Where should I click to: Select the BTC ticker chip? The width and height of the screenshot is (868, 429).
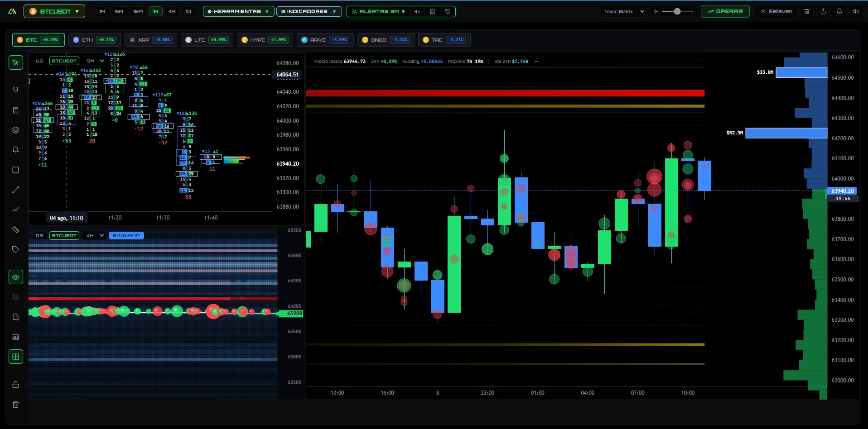[39, 40]
